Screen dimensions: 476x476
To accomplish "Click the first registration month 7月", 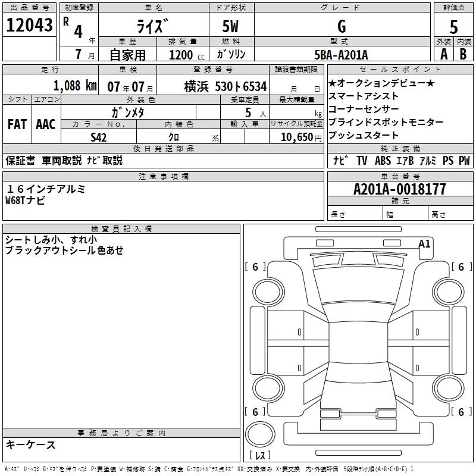I will coord(79,54).
